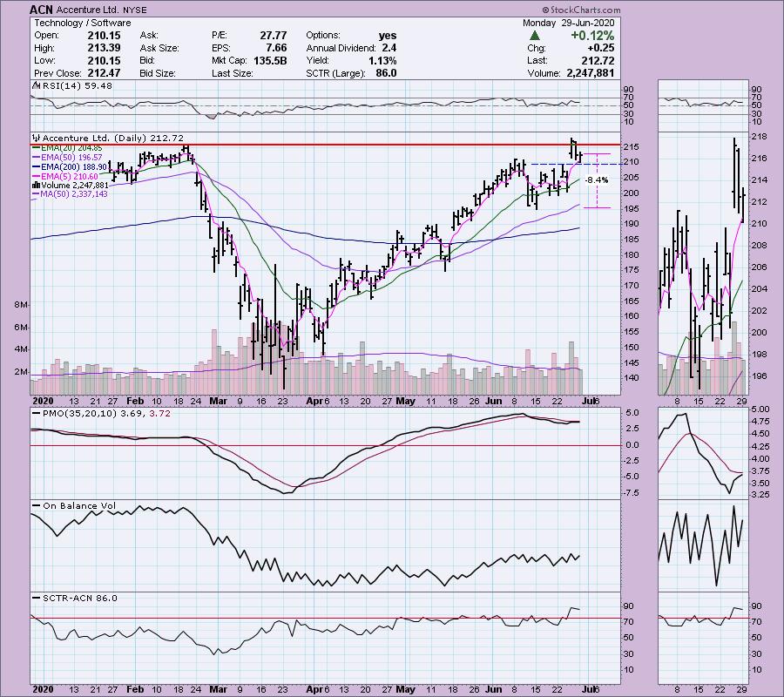Click the Technology / Software sector label
The width and height of the screenshot is (784, 697).
tap(83, 23)
